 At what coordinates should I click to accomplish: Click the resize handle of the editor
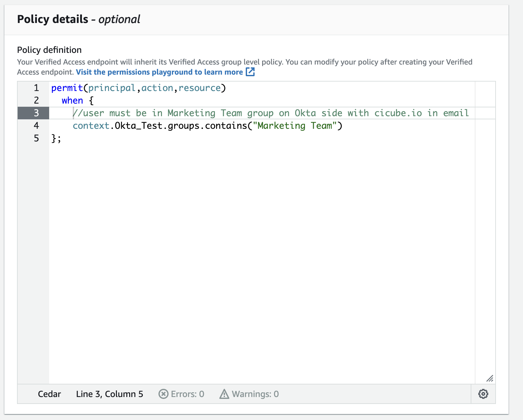[490, 379]
